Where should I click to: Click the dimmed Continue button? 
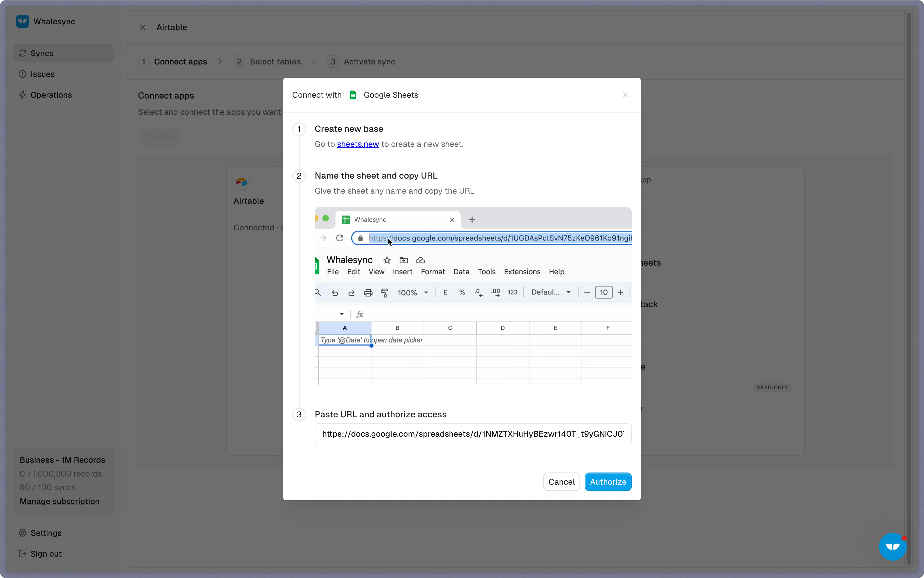[x=160, y=137]
